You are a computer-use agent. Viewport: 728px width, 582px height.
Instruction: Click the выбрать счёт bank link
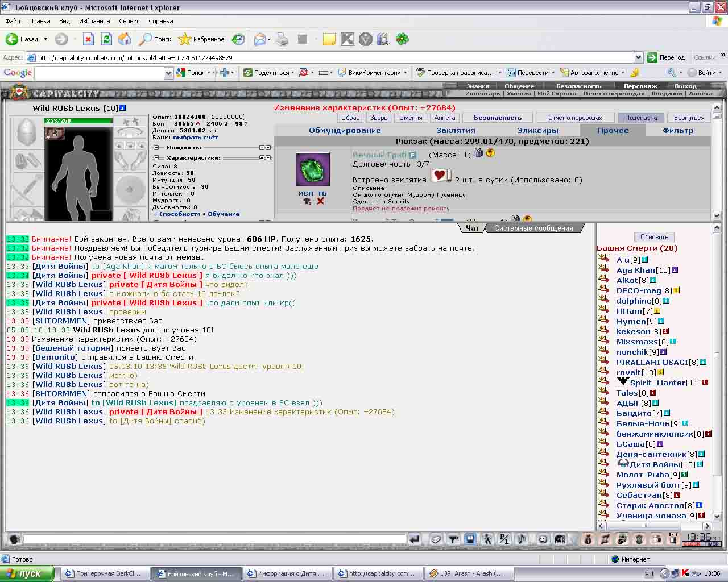click(195, 137)
